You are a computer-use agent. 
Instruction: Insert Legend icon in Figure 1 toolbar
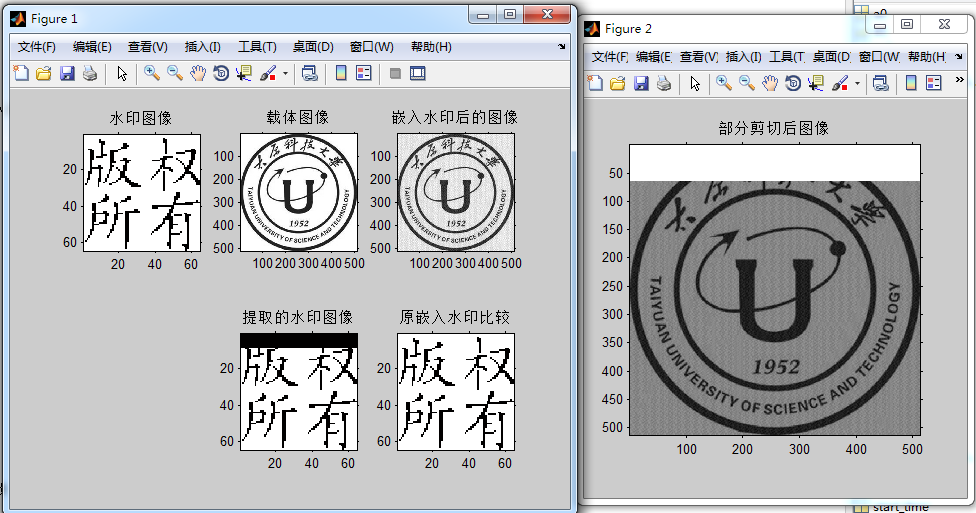coord(364,73)
